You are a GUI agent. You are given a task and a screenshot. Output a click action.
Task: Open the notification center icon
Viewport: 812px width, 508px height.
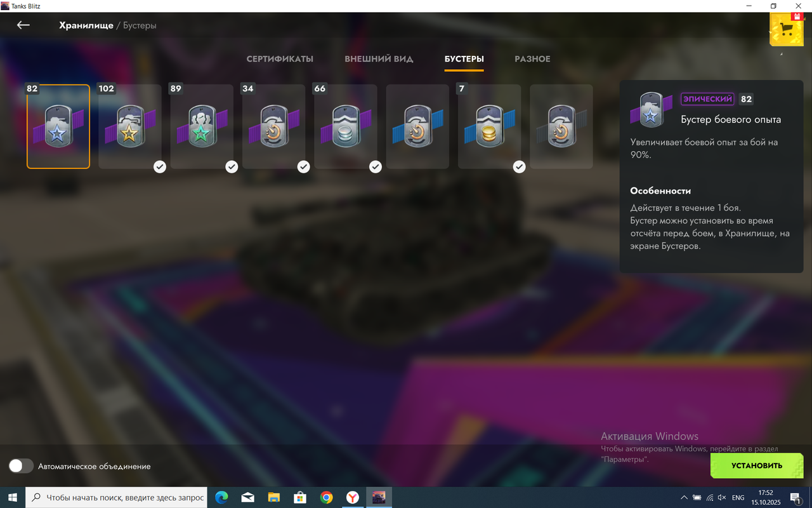[x=796, y=498]
